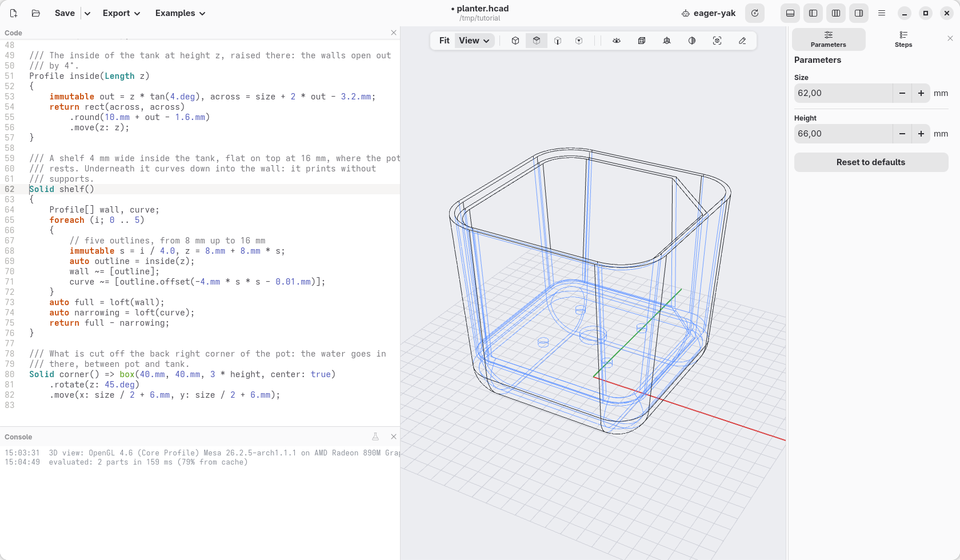Open the hamburger main menu
The image size is (960, 560).
pos(882,13)
